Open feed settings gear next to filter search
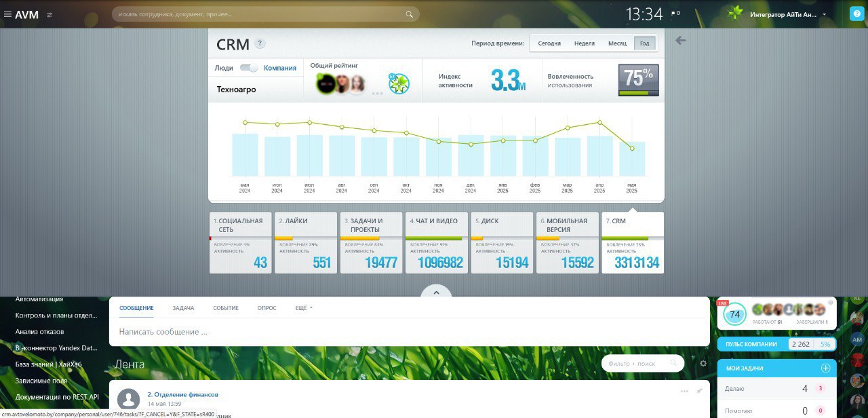The width and height of the screenshot is (868, 418). 703,364
